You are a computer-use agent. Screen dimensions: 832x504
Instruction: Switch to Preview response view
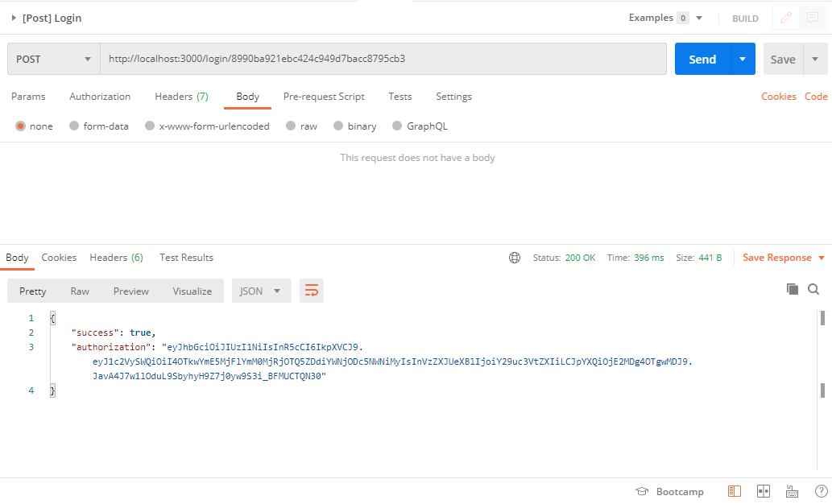coord(131,291)
